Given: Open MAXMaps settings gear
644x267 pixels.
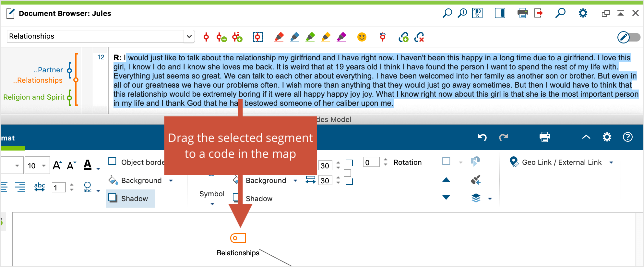Looking at the screenshot, I should coord(607,137).
